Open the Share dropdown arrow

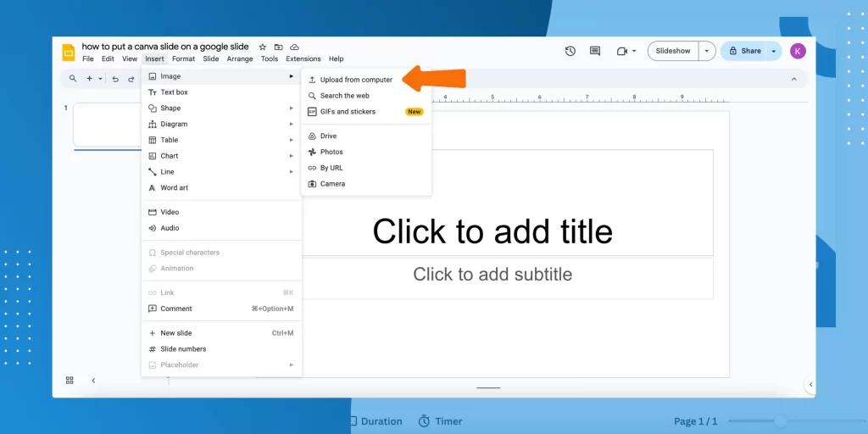[x=774, y=51]
